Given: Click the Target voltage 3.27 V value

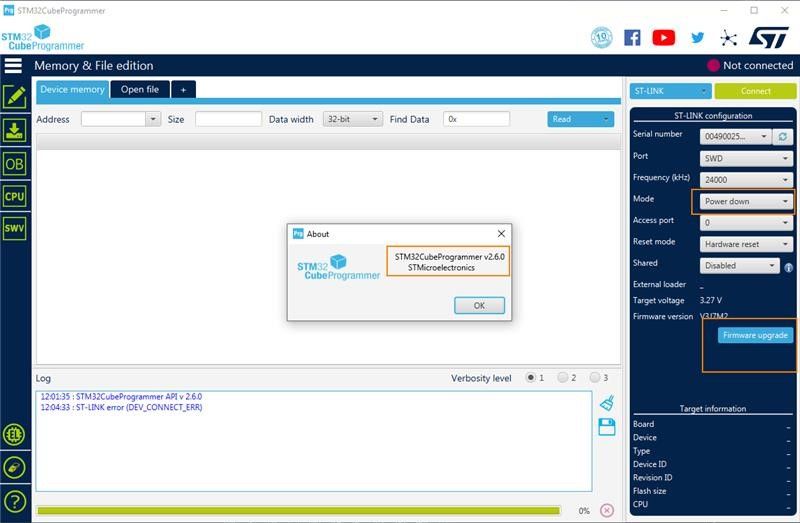Looking at the screenshot, I should [x=711, y=301].
